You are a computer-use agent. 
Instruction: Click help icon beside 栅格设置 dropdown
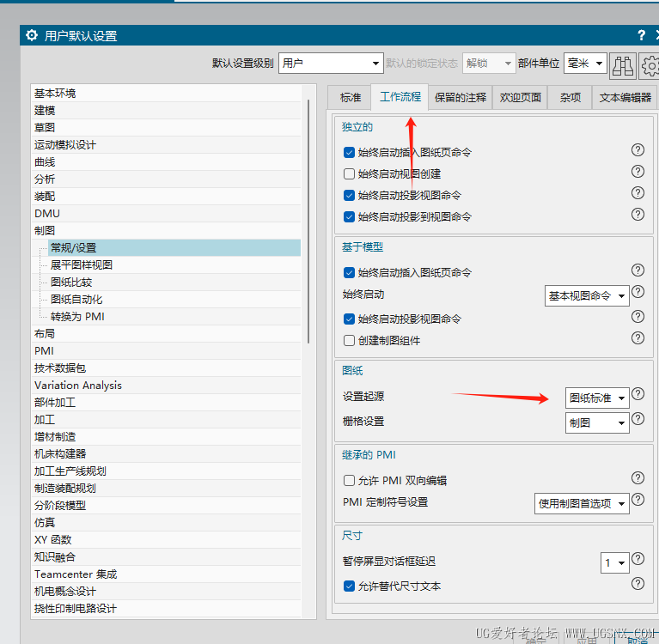[638, 419]
